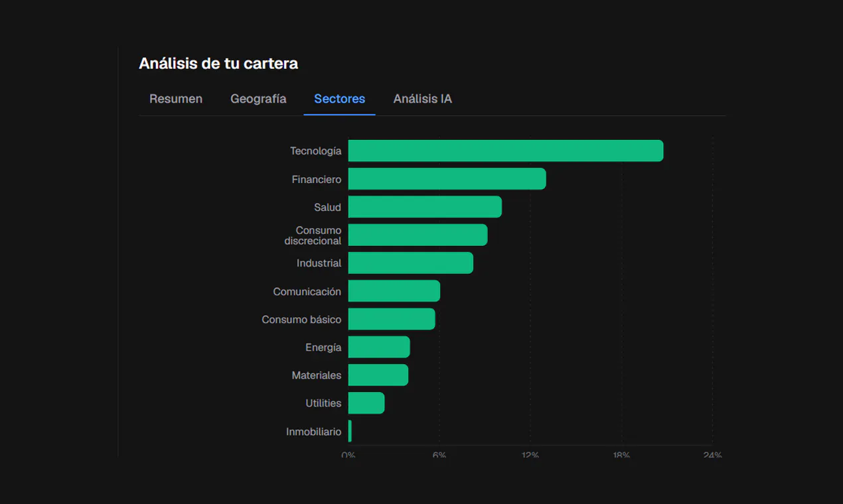Click the Financiero sector bar
843x504 pixels.
click(x=447, y=179)
